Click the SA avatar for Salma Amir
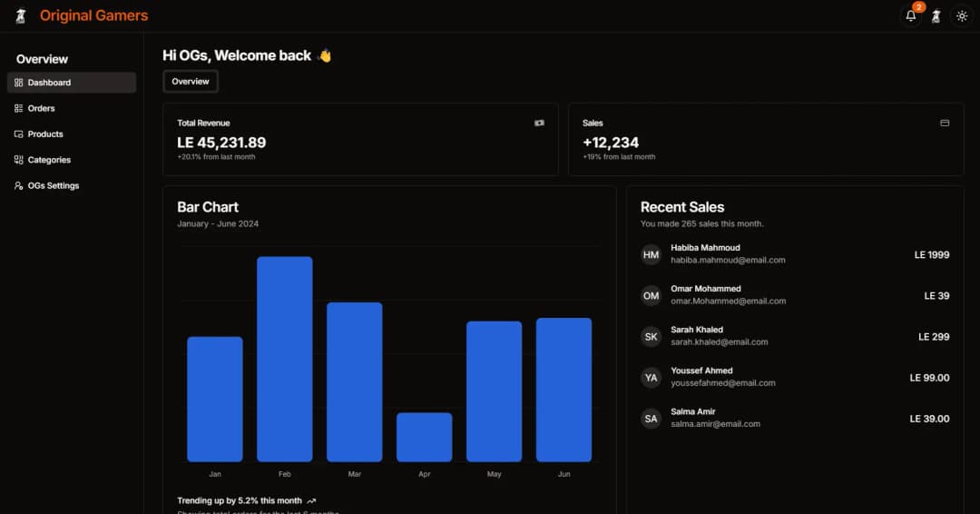The height and width of the screenshot is (514, 980). pyautogui.click(x=651, y=419)
